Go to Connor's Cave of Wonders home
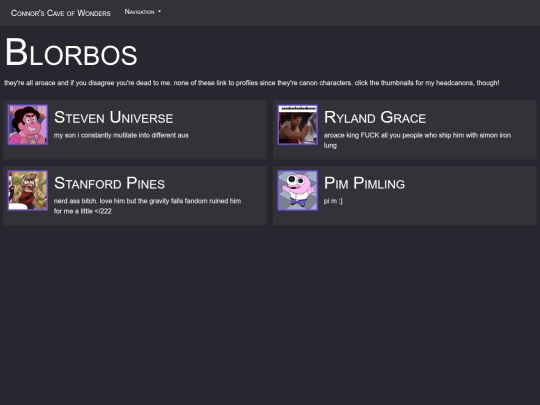Viewport: 540px width, 405px height. tap(61, 13)
